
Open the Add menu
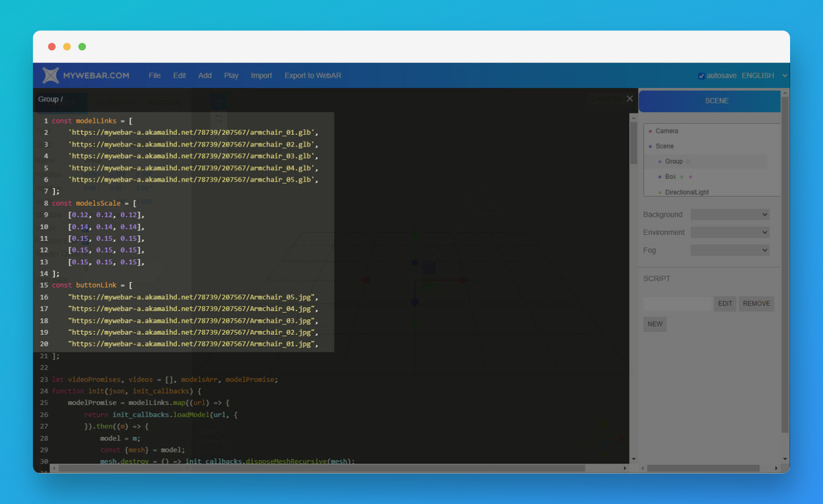pyautogui.click(x=205, y=75)
